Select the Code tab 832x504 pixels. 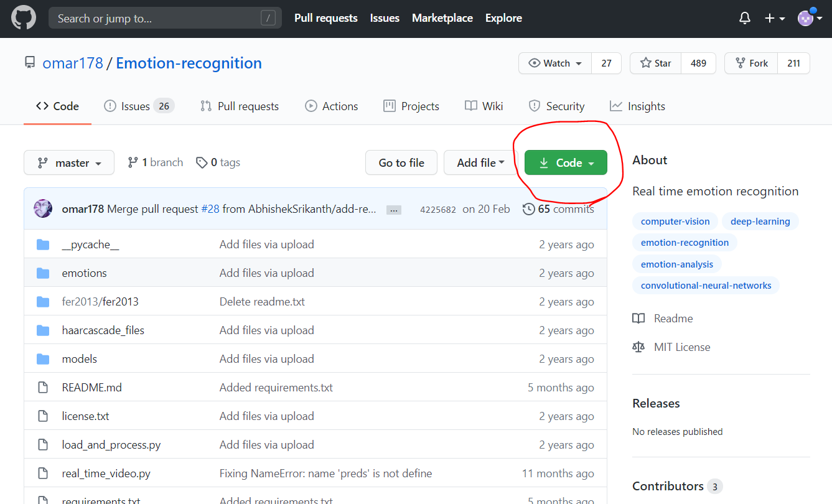click(57, 106)
